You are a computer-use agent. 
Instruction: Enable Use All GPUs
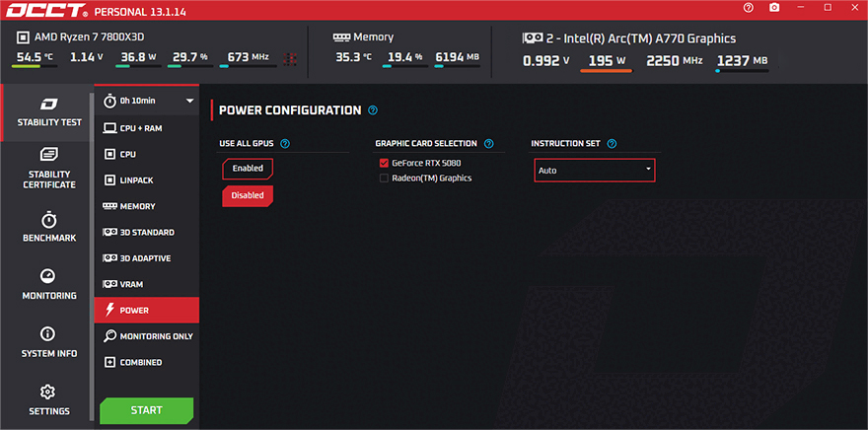click(248, 169)
